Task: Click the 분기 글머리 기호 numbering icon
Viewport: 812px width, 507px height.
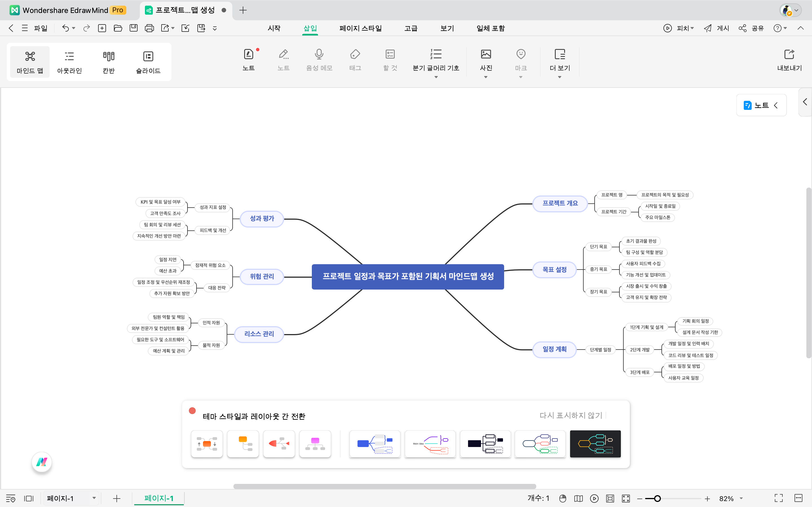Action: [x=436, y=54]
